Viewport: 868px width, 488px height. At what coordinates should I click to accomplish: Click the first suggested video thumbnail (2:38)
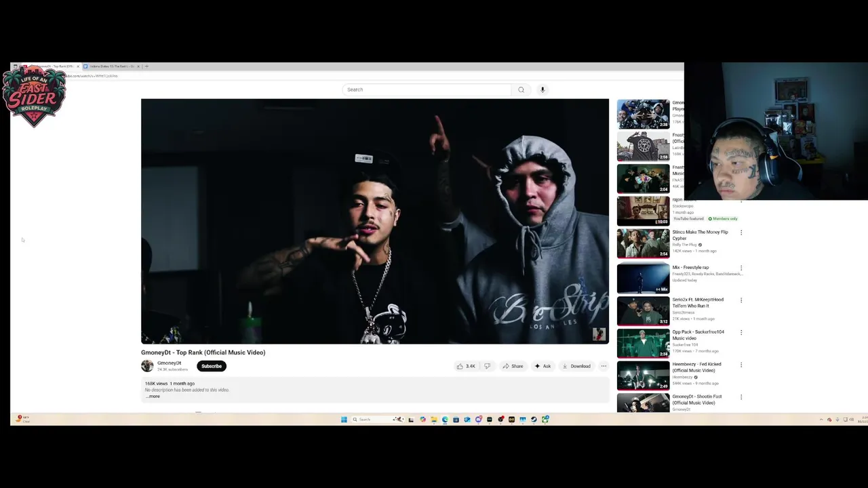[643, 114]
